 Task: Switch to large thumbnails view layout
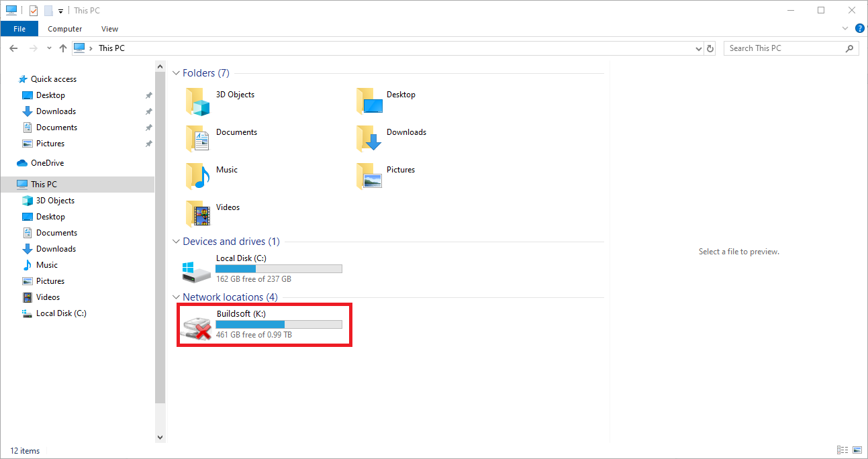[x=857, y=450]
